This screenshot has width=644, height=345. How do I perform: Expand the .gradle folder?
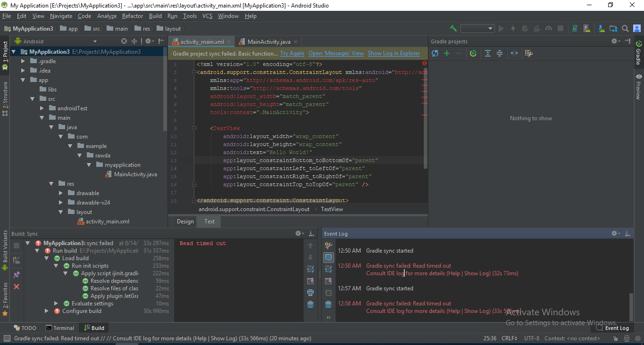point(23,61)
